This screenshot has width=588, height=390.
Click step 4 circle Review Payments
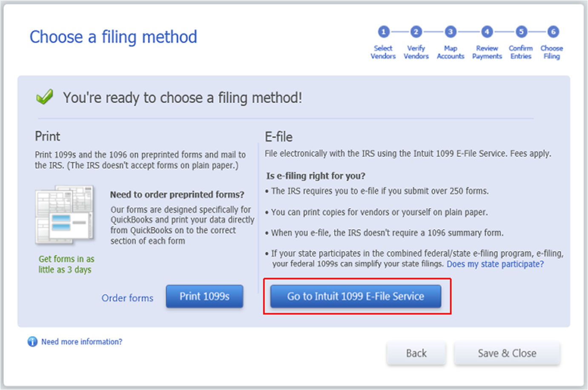[487, 32]
